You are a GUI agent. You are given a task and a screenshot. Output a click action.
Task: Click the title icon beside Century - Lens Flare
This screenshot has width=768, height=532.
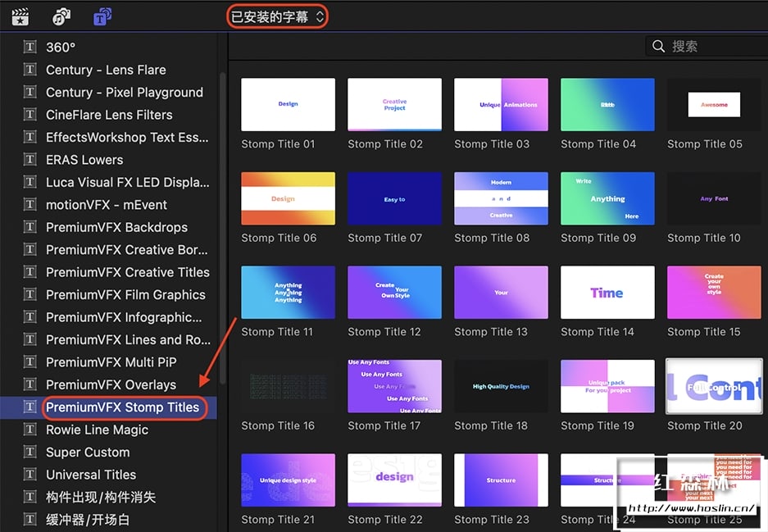[30, 70]
